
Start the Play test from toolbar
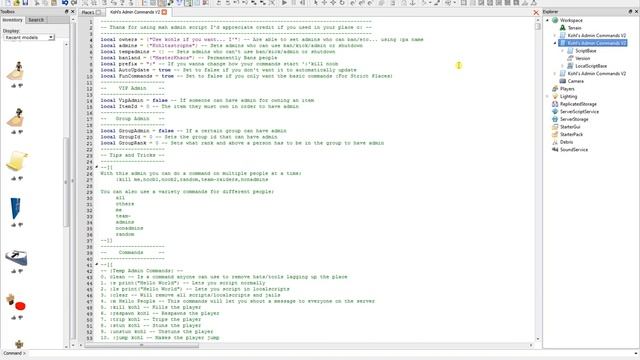point(284,3)
